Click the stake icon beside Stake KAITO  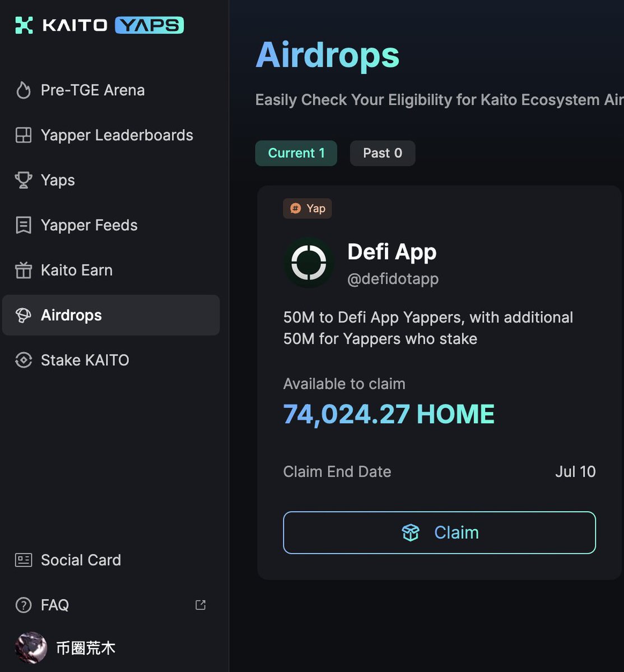(x=24, y=360)
